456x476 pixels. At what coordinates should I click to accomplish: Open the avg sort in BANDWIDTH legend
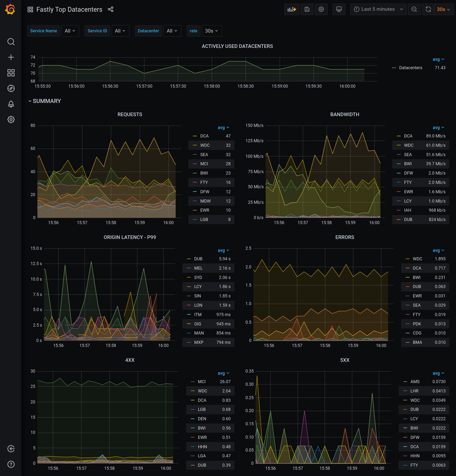[438, 127]
